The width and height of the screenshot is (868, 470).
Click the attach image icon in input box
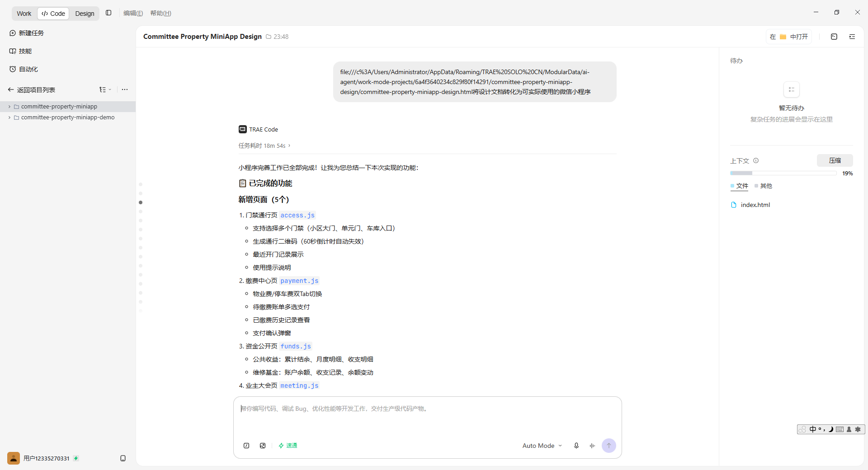click(263, 446)
